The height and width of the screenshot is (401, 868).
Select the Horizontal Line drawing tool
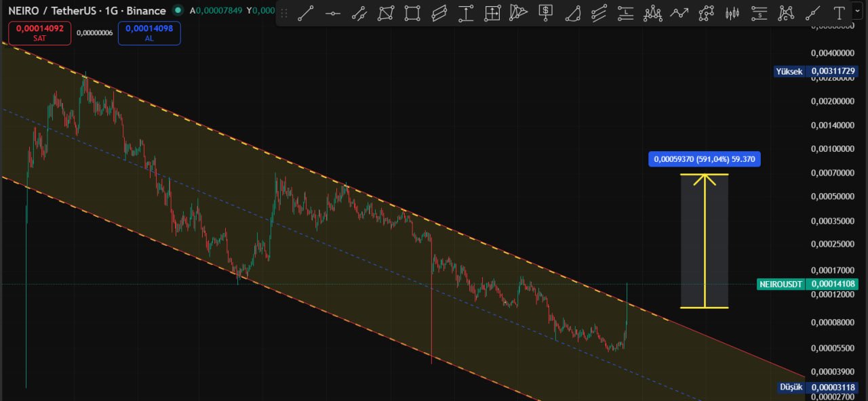[332, 13]
